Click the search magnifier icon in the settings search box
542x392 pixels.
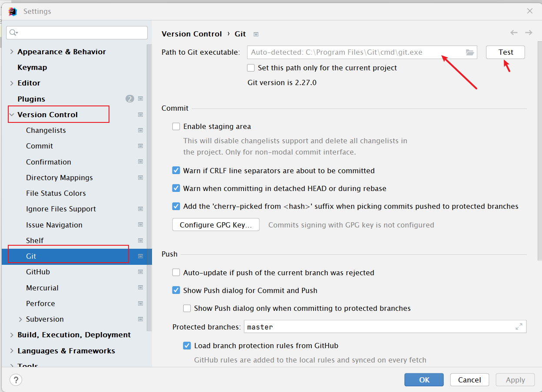[x=13, y=33]
